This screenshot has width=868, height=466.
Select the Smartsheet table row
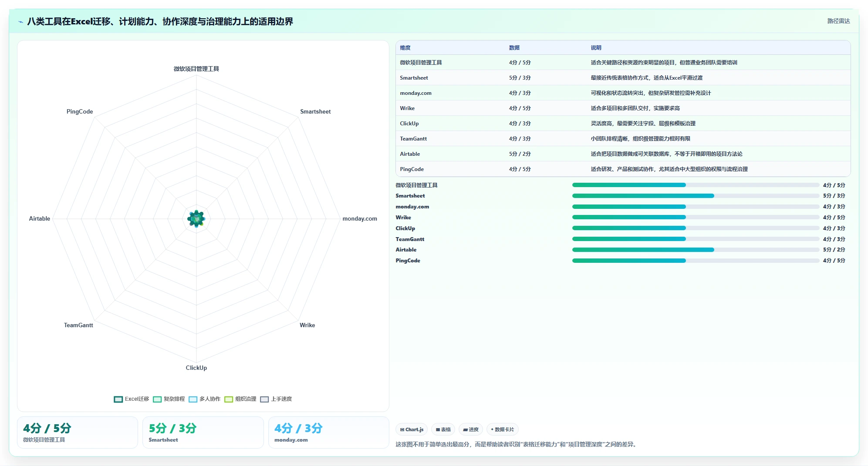click(623, 78)
